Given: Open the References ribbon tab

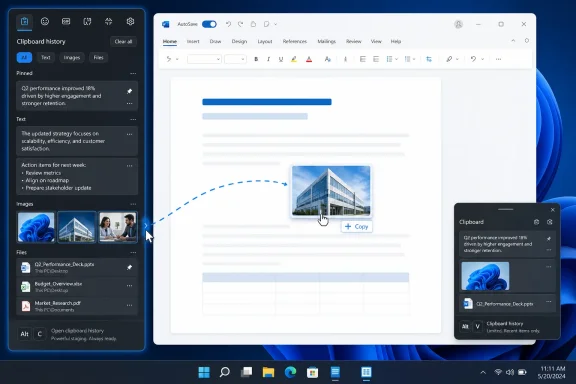Looking at the screenshot, I should [x=295, y=42].
